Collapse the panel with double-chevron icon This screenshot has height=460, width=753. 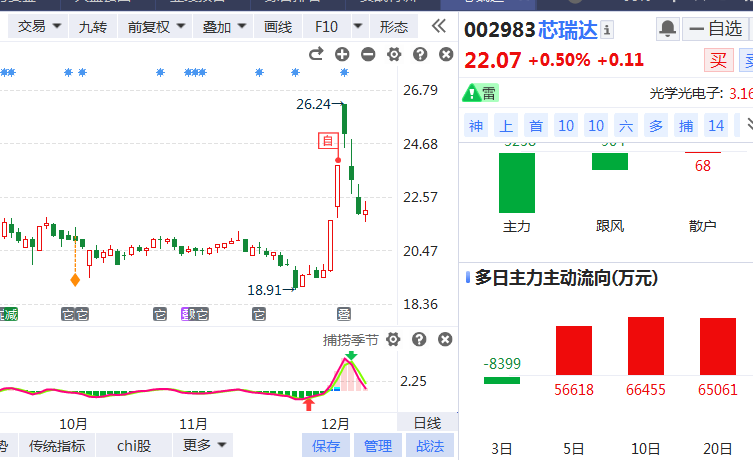point(438,26)
